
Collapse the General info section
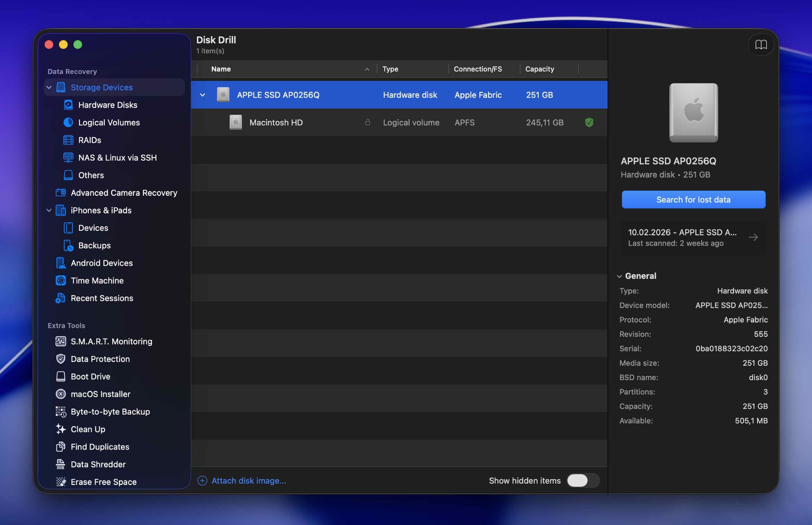tap(620, 276)
